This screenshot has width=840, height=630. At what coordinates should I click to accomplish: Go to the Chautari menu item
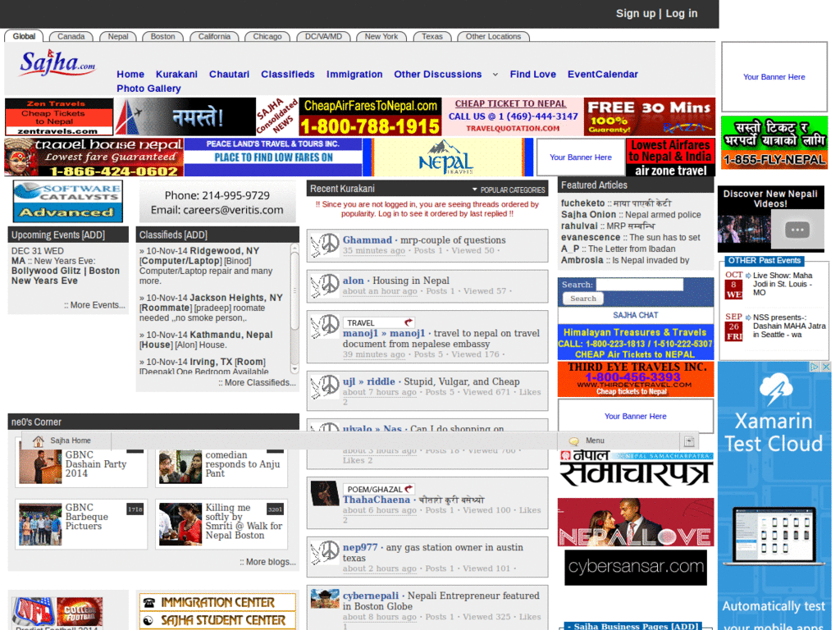click(229, 75)
